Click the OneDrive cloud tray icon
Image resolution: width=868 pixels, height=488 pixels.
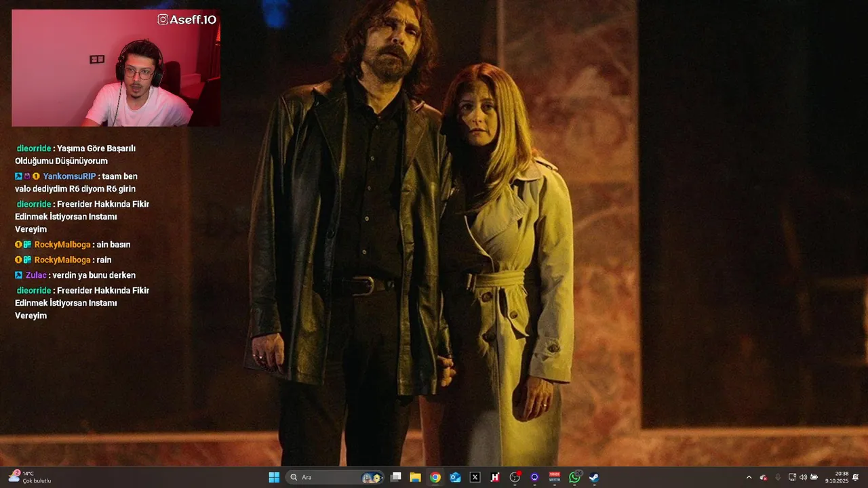click(764, 477)
